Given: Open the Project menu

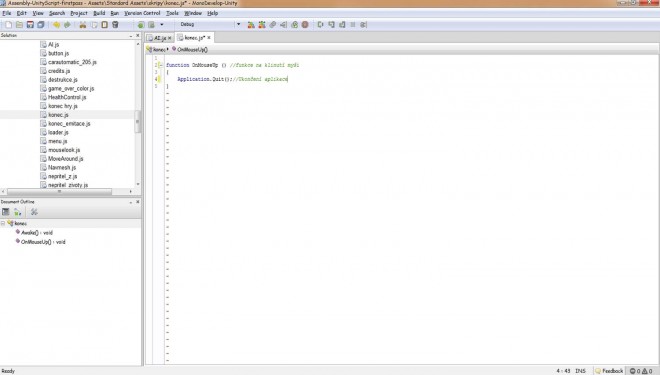Looking at the screenshot, I should (79, 13).
